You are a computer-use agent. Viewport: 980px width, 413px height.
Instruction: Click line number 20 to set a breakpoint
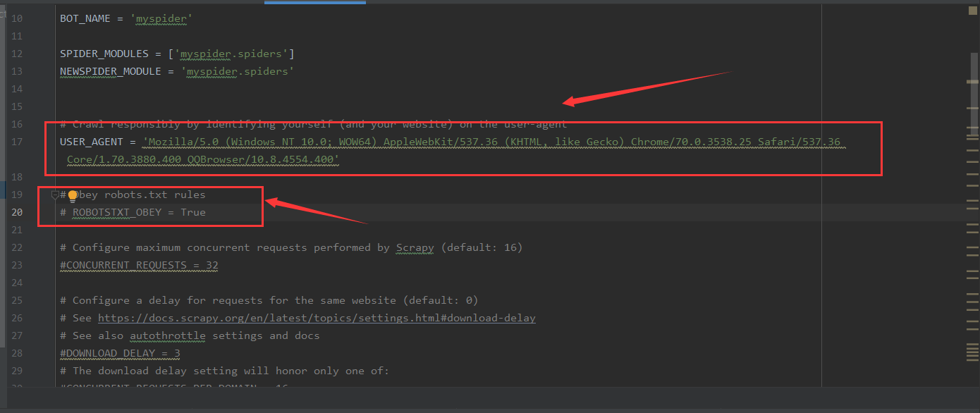coord(17,211)
